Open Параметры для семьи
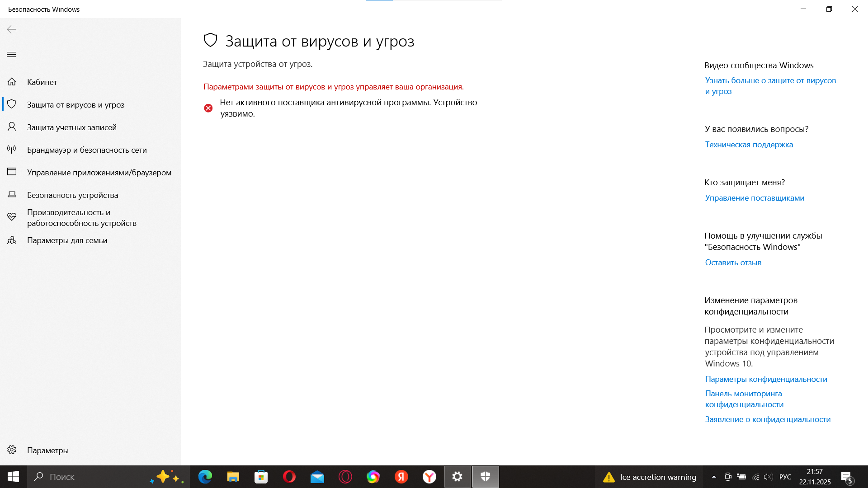The image size is (868, 488). 90,240
